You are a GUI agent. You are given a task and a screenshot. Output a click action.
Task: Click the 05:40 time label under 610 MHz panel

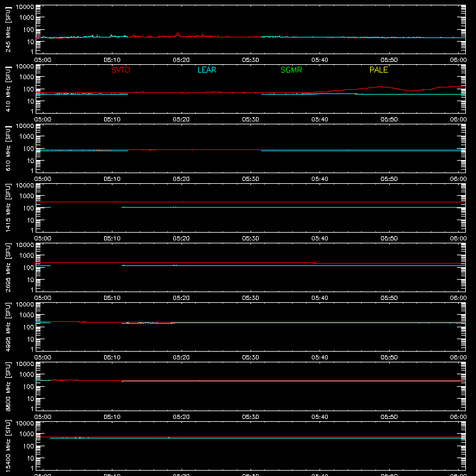[x=320, y=179]
